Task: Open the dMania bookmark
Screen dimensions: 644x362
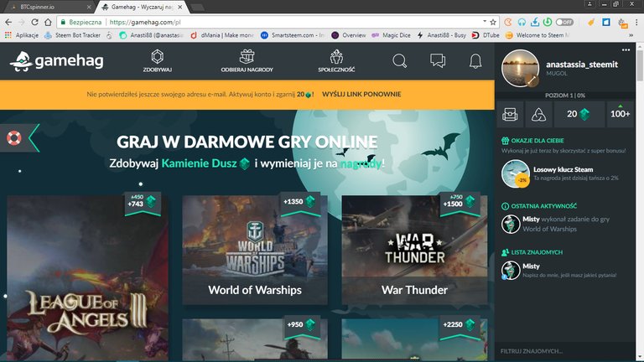Action: coord(222,35)
